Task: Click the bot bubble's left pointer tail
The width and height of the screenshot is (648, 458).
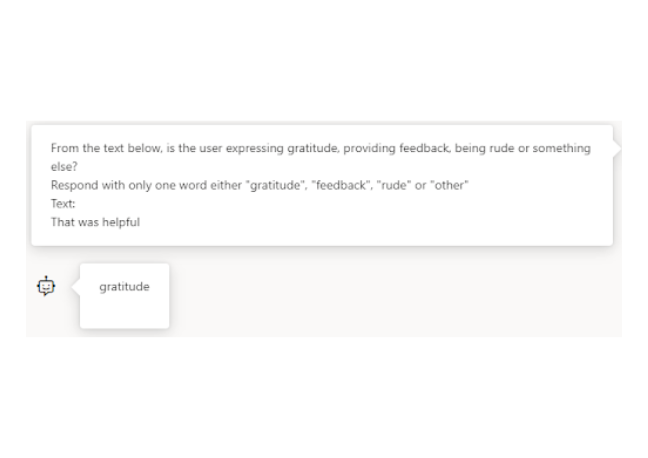Action: (x=76, y=286)
